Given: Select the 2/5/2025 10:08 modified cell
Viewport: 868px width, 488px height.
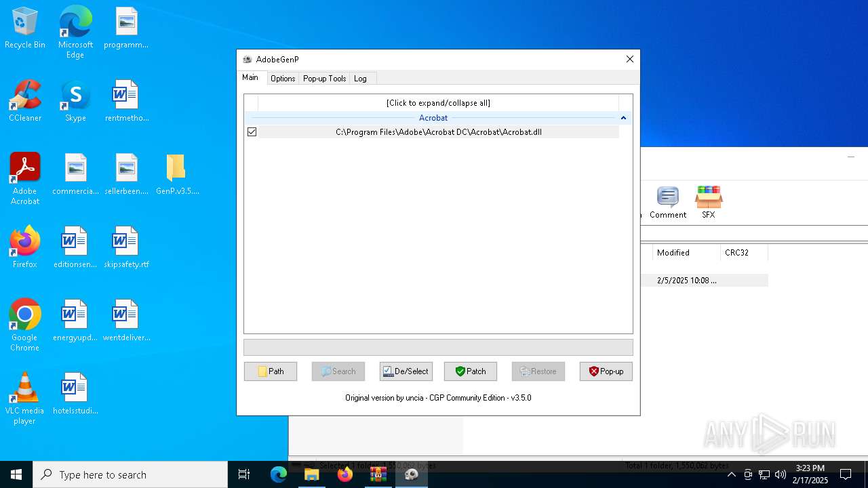Looking at the screenshot, I should [686, 281].
